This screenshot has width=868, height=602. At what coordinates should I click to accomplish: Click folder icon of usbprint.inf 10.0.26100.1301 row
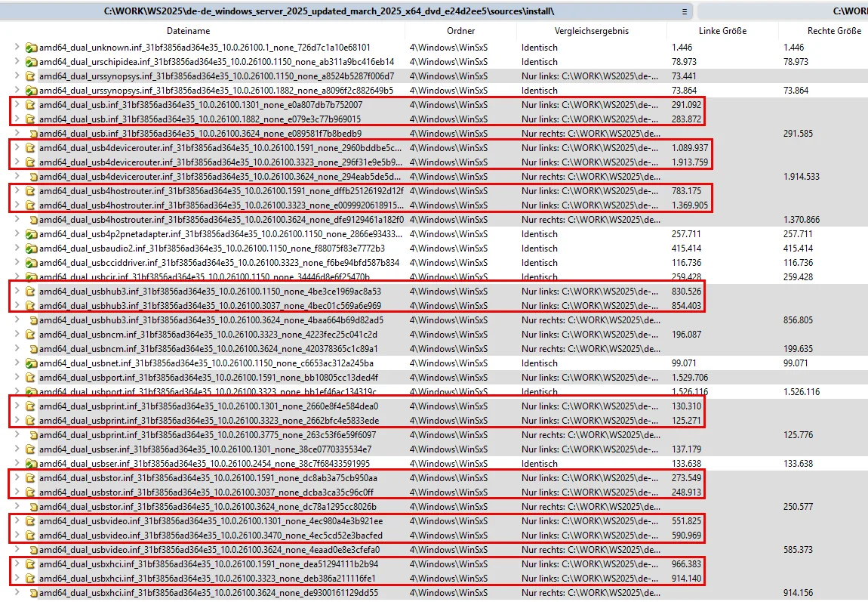[30, 406]
